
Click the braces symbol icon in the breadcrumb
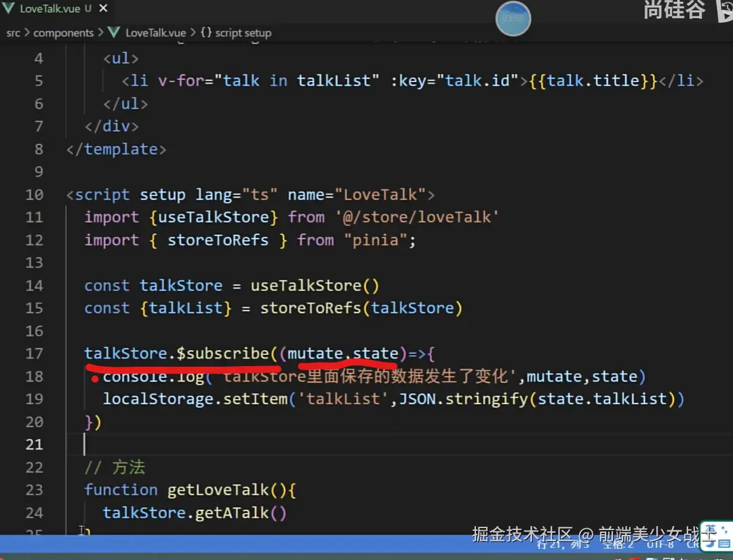click(x=206, y=33)
